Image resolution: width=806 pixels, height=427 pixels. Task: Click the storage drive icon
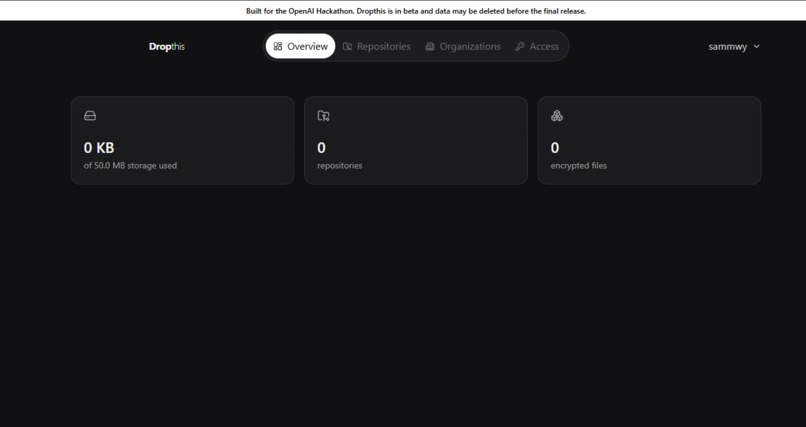pos(90,116)
